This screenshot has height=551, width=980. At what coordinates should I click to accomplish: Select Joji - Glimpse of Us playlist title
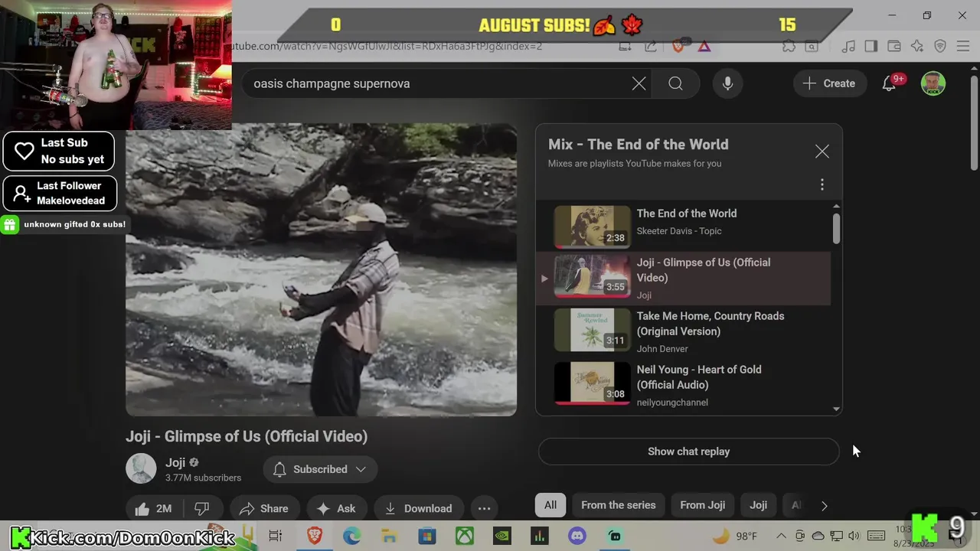pyautogui.click(x=703, y=270)
